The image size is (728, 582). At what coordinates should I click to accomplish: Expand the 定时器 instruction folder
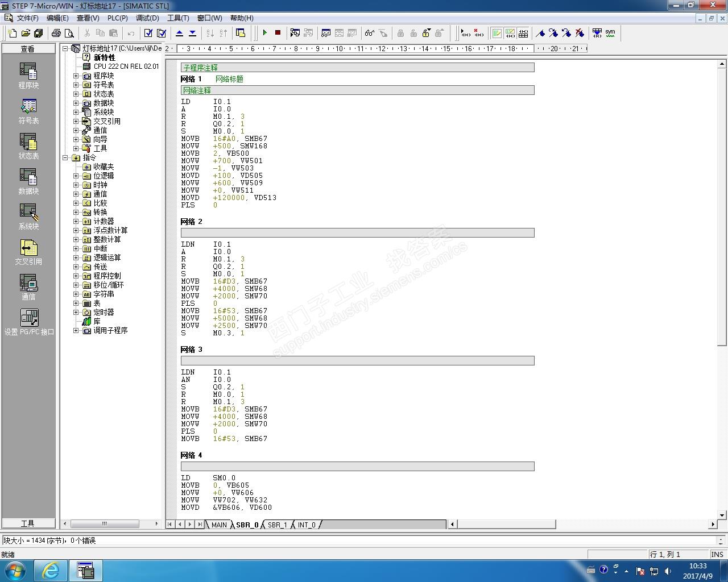tap(76, 312)
